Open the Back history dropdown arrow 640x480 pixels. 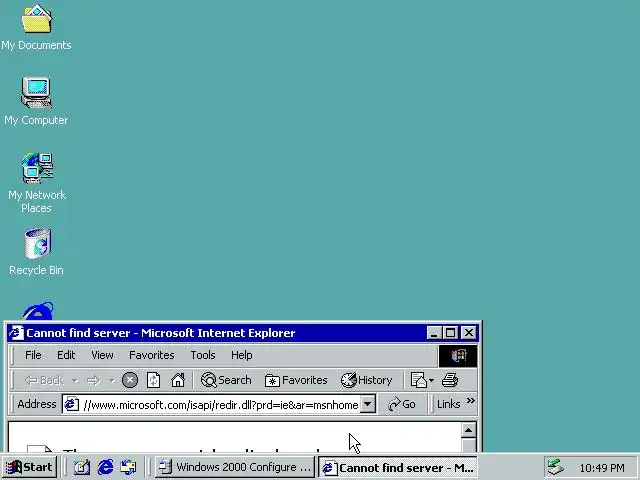click(75, 381)
